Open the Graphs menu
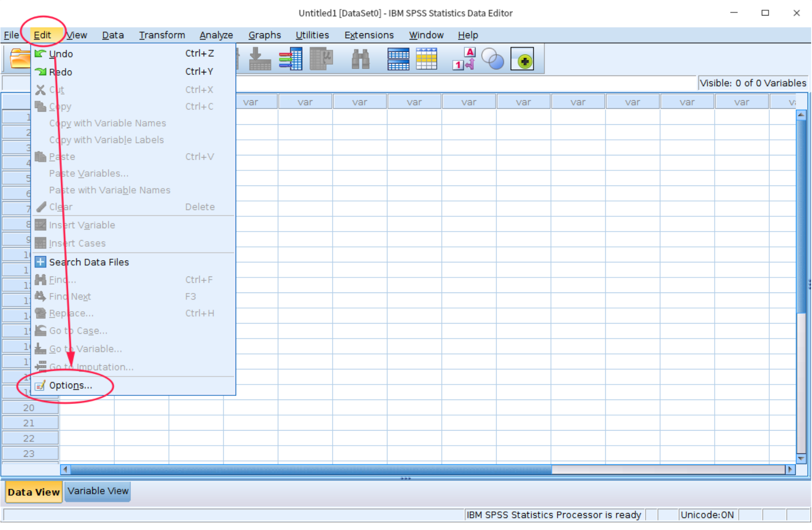812x530 pixels. [x=264, y=35]
